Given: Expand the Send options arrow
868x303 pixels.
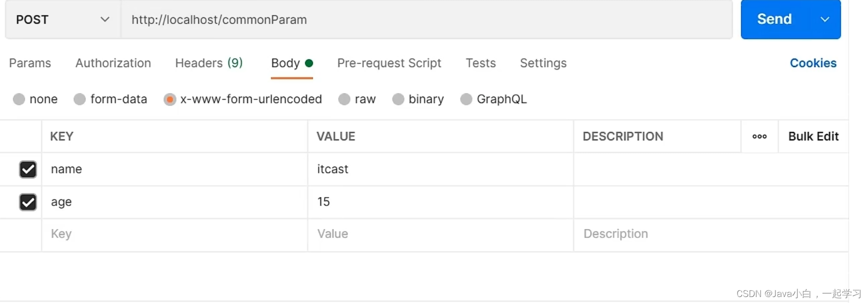Looking at the screenshot, I should click(824, 19).
